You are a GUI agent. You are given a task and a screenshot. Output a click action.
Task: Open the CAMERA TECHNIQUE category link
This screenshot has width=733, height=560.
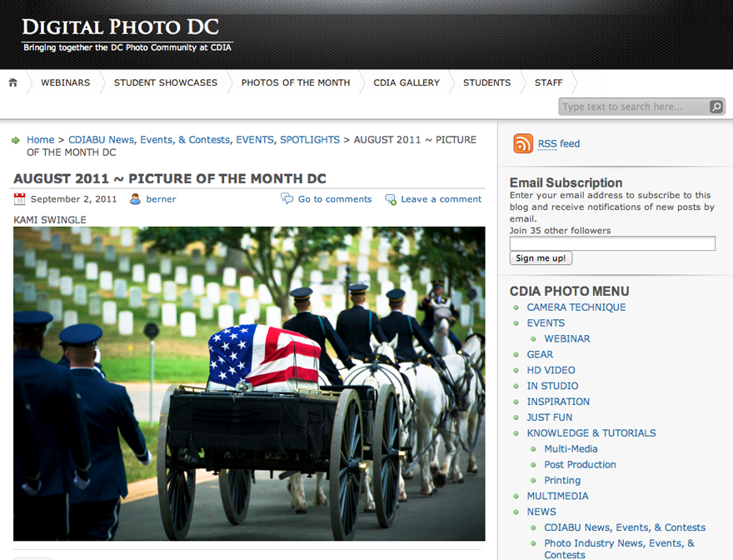click(576, 307)
